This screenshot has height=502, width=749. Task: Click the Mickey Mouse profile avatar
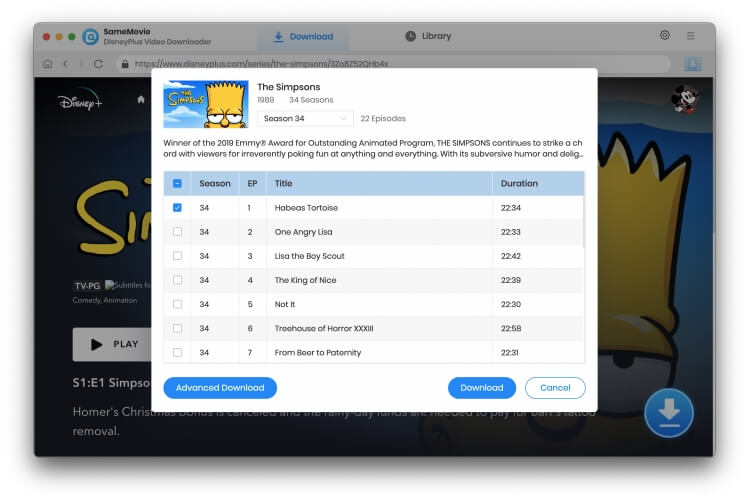pyautogui.click(x=686, y=100)
